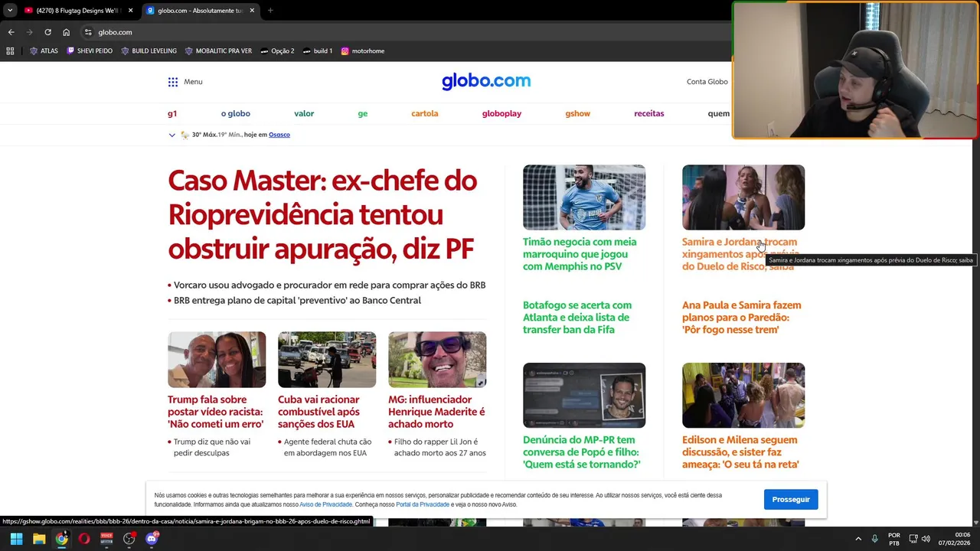Open the Vorcaro BRB shares story
Screen dimensions: 980x551
[329, 285]
